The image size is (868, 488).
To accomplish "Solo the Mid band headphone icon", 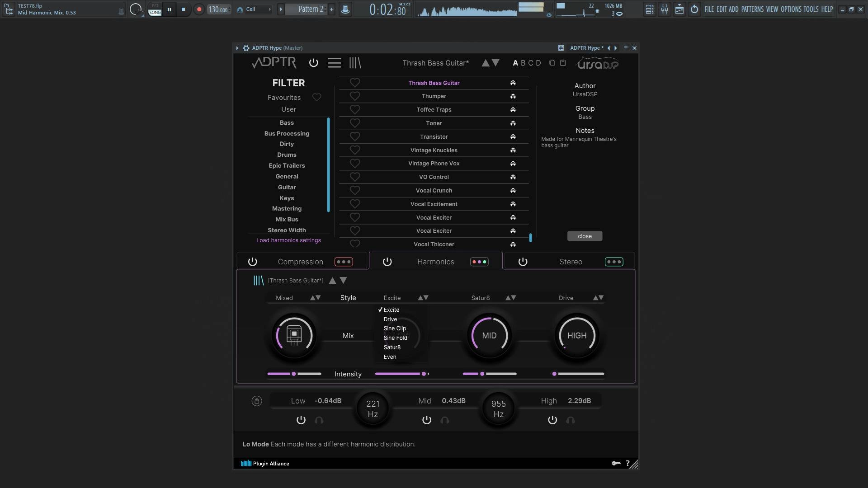I will pos(445,420).
